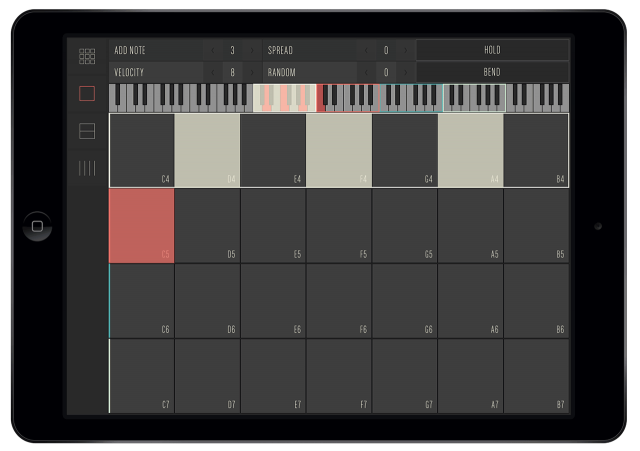Decrease the Random value
Viewport: 640px width, 451px height.
[366, 72]
